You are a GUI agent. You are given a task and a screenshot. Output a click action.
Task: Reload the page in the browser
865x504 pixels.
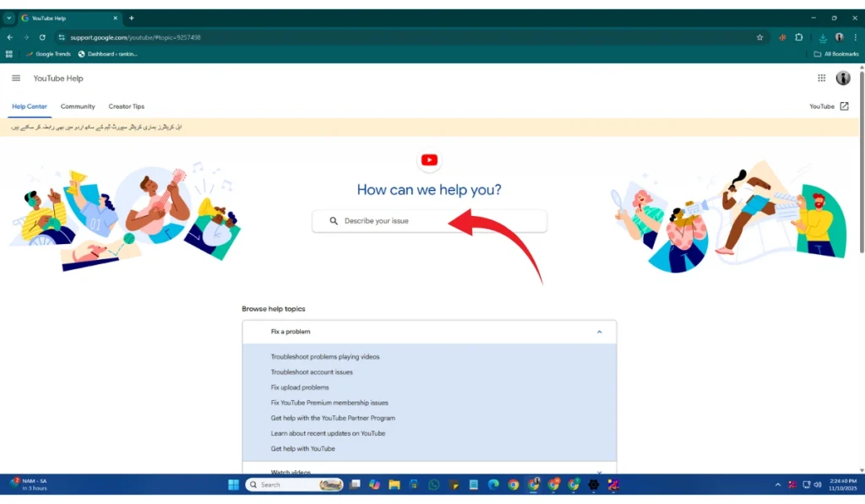click(x=42, y=37)
